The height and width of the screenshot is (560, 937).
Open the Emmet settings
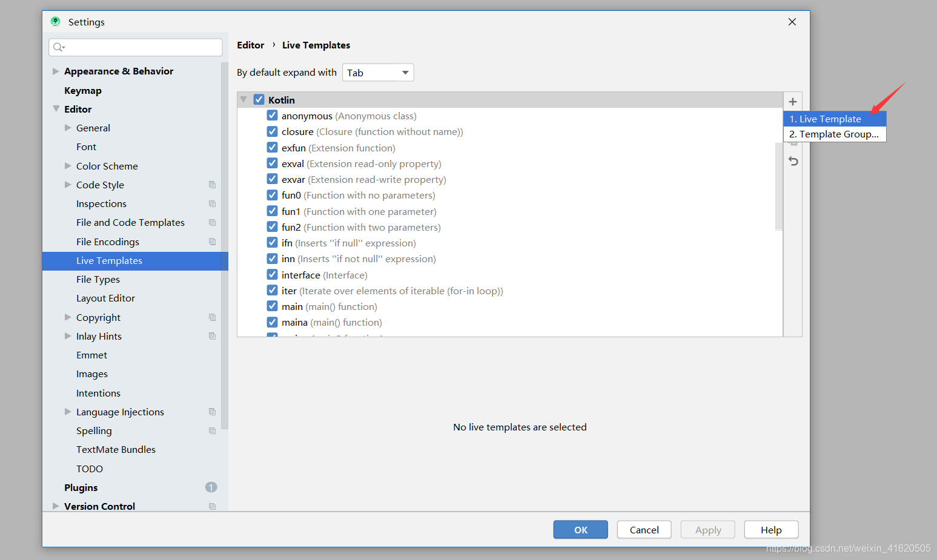click(x=91, y=355)
